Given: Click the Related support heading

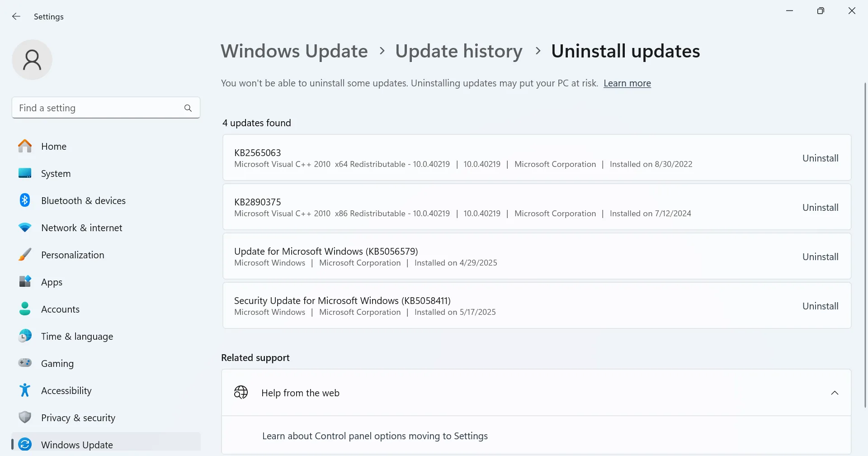Looking at the screenshot, I should coord(255,358).
